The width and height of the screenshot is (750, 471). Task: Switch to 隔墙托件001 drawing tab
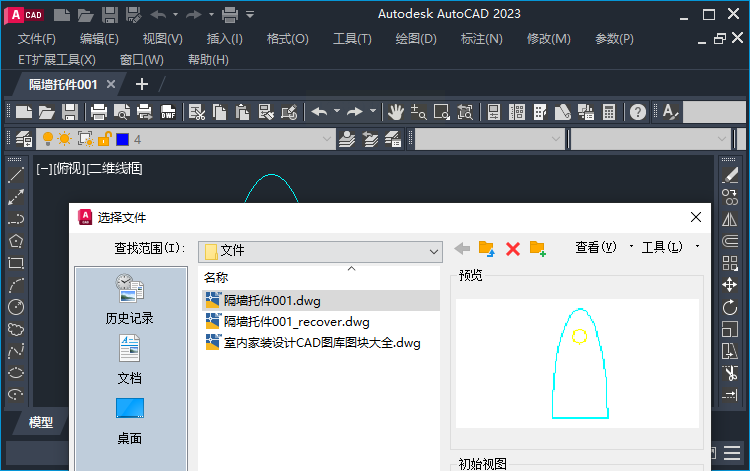(x=63, y=85)
